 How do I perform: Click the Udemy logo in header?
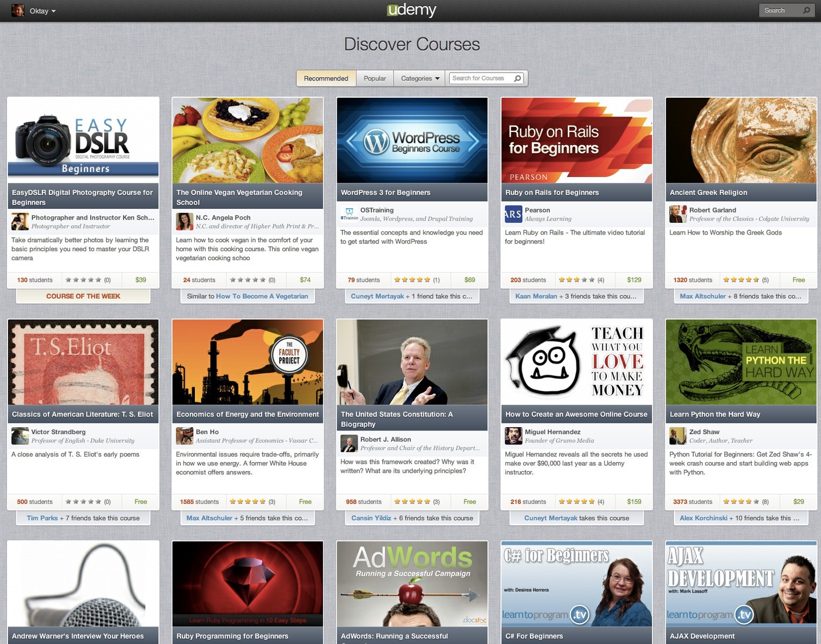[x=411, y=10]
